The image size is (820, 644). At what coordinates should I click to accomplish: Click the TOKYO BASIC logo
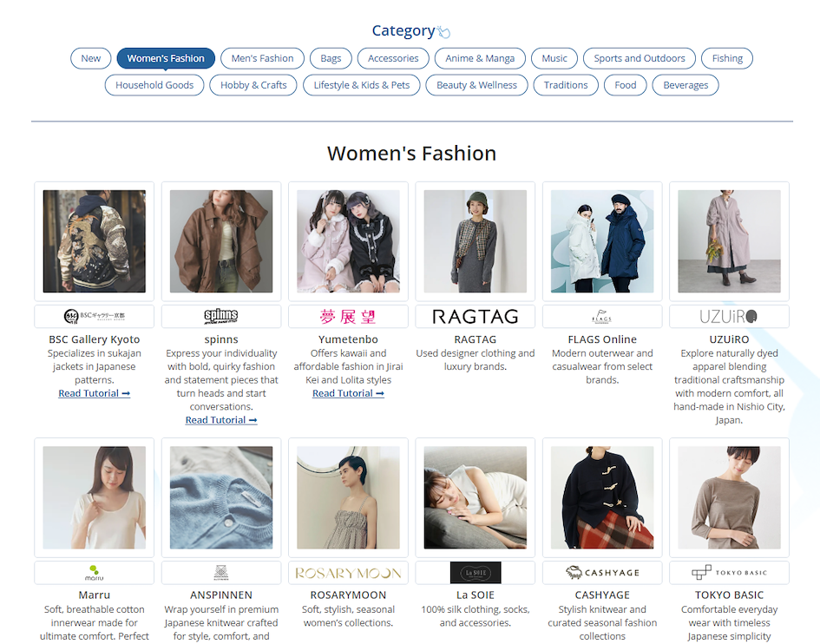729,572
